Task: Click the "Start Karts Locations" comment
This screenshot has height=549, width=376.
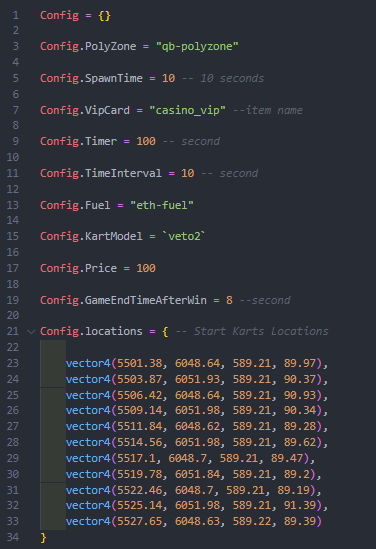Action: click(x=261, y=332)
